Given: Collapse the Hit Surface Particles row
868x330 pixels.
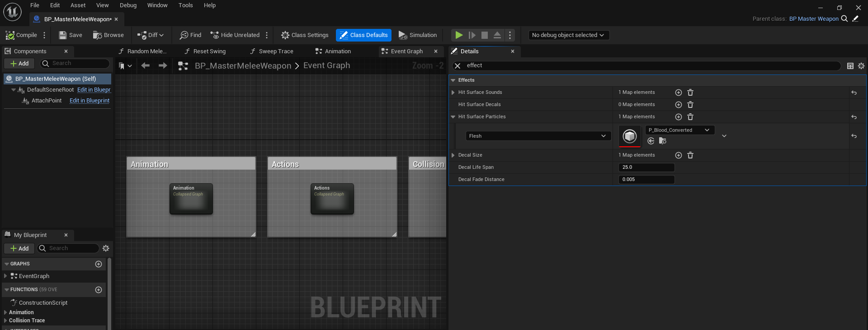Looking at the screenshot, I should (453, 117).
